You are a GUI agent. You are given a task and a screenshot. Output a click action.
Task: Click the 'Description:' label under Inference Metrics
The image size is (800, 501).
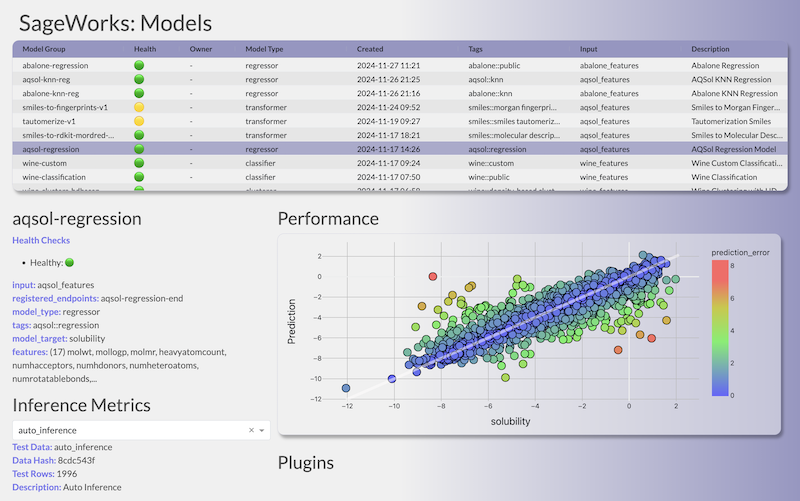click(x=37, y=487)
